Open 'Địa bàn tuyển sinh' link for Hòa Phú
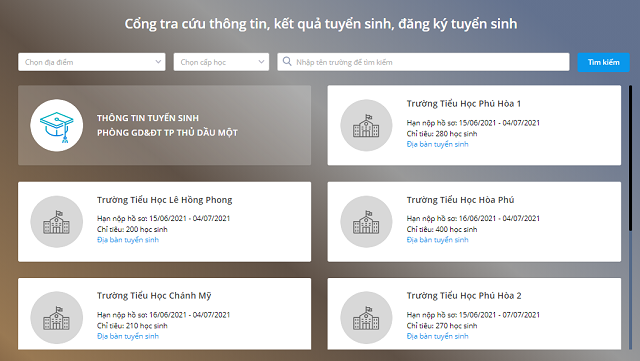 click(437, 240)
